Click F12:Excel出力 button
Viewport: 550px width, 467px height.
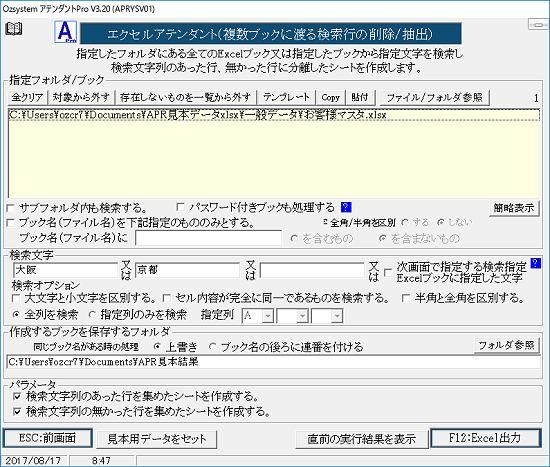(485, 438)
